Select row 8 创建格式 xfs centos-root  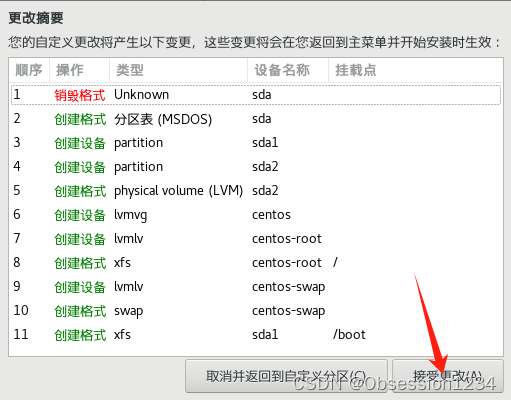click(x=256, y=263)
